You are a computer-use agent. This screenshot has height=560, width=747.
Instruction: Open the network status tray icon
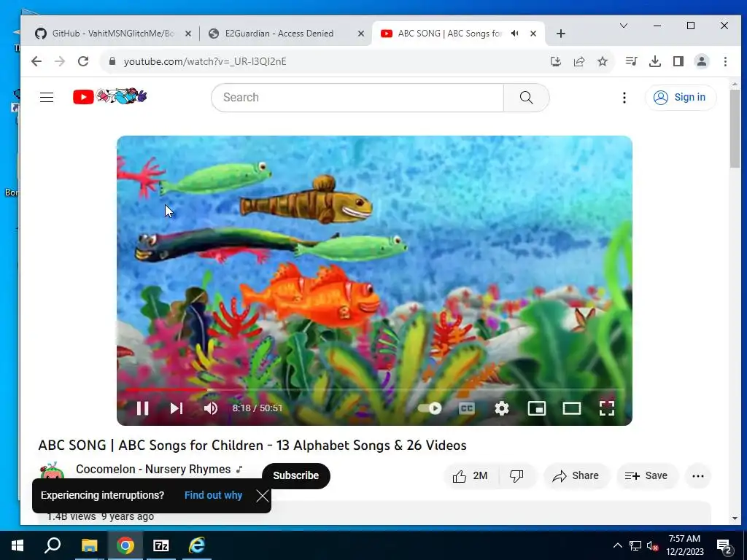click(635, 545)
